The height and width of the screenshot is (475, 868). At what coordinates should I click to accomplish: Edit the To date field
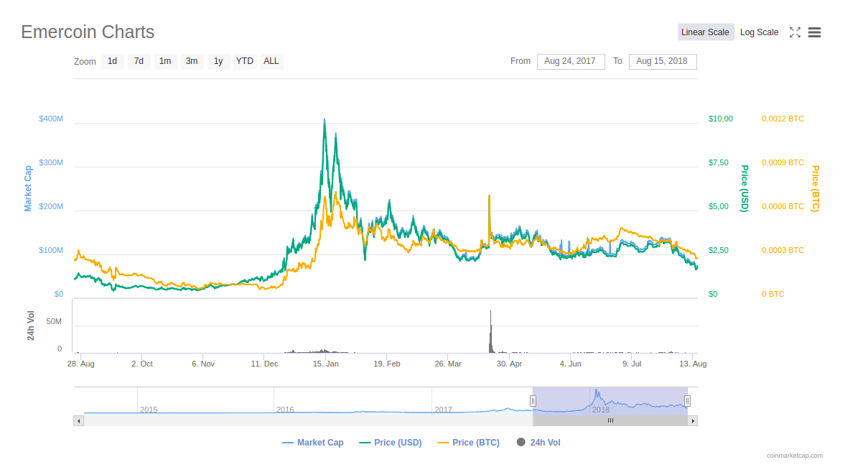663,61
